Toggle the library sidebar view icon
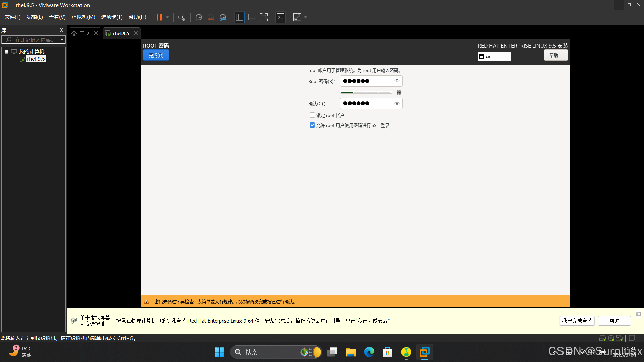 [x=239, y=17]
